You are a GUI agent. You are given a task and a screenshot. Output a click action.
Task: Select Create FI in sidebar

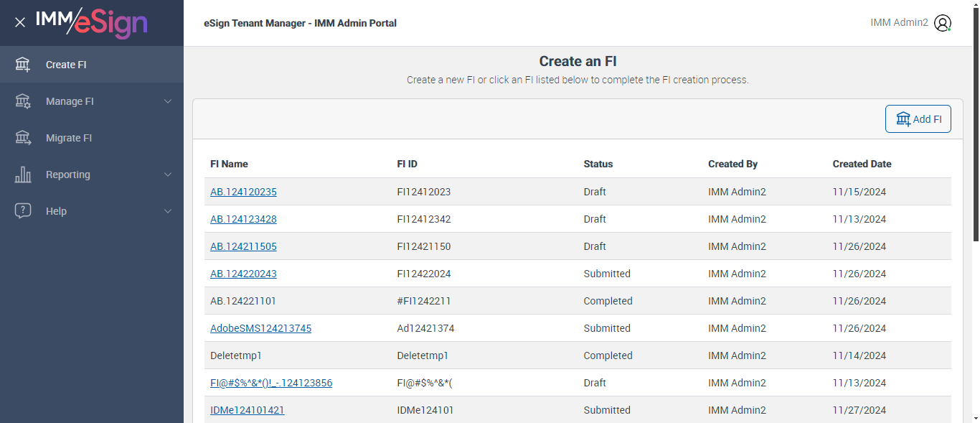[x=92, y=65]
